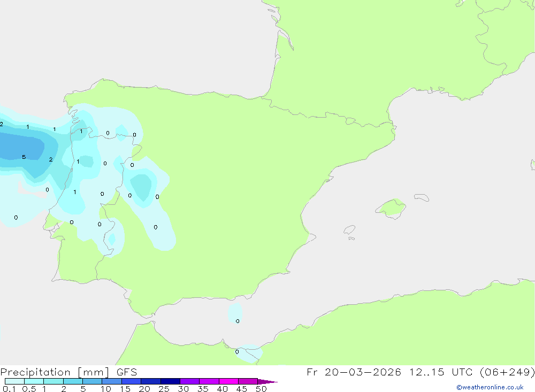Click the GFS model label
The width and height of the screenshot is (535, 392).
(127, 372)
